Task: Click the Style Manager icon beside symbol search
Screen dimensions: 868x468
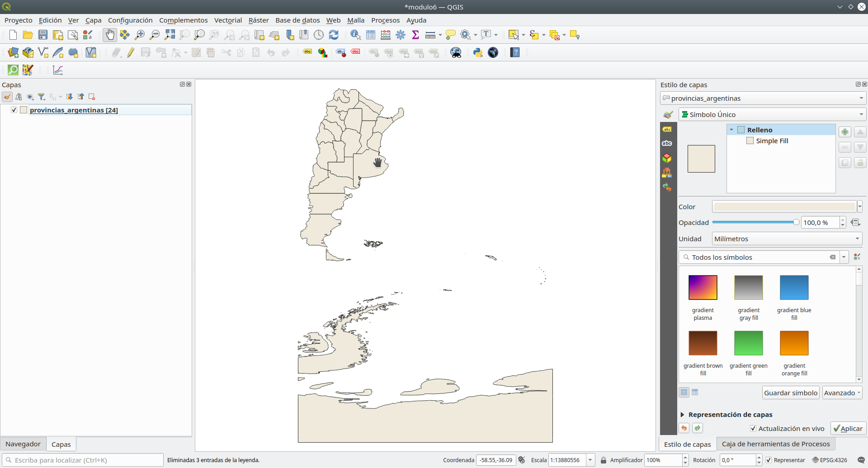Action: coord(857,257)
